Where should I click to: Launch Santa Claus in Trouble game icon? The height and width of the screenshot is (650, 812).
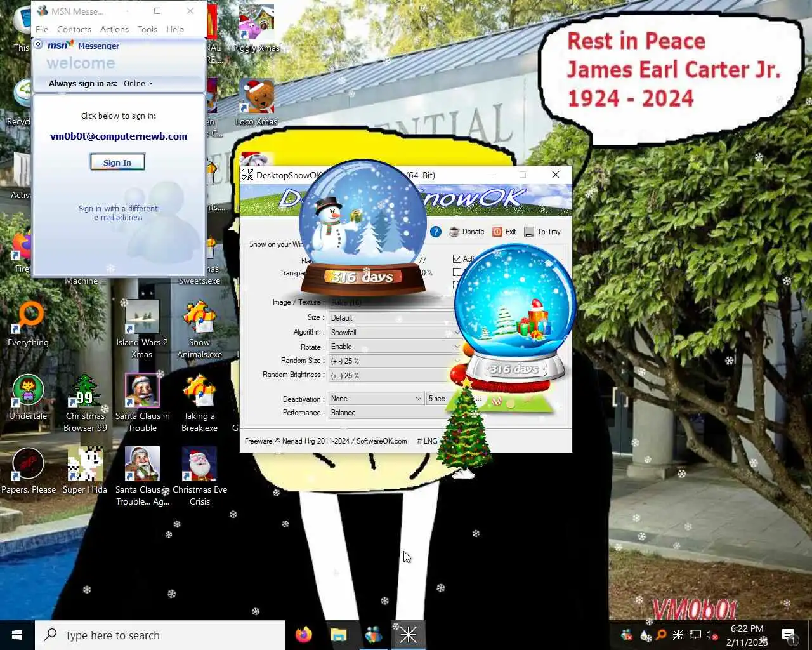(142, 404)
